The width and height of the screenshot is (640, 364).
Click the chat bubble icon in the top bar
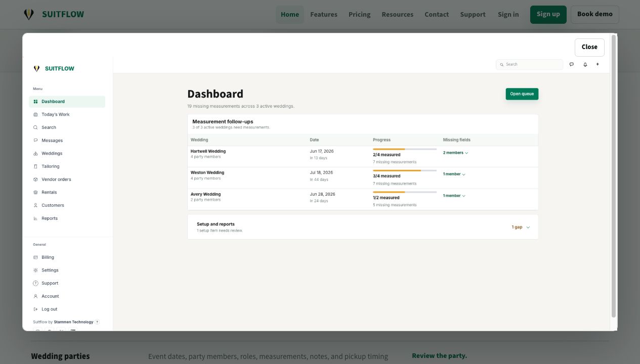tap(572, 64)
